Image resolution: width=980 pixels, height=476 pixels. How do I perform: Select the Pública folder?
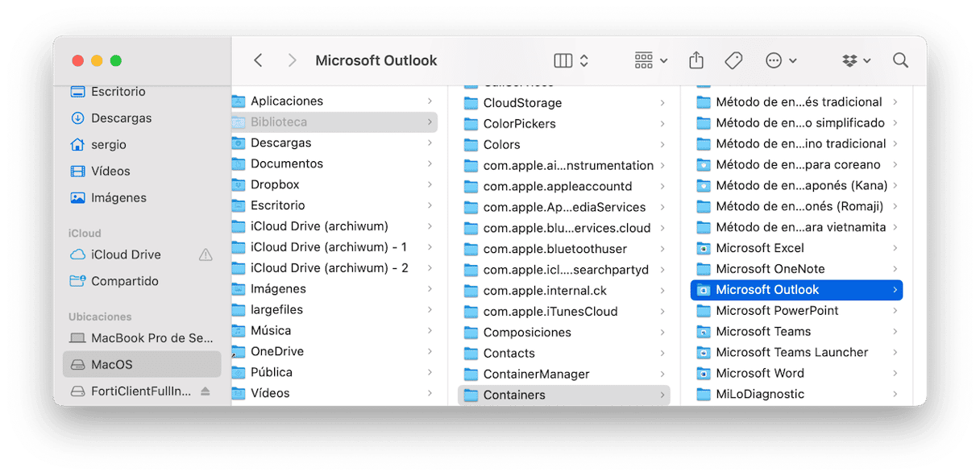pyautogui.click(x=333, y=373)
